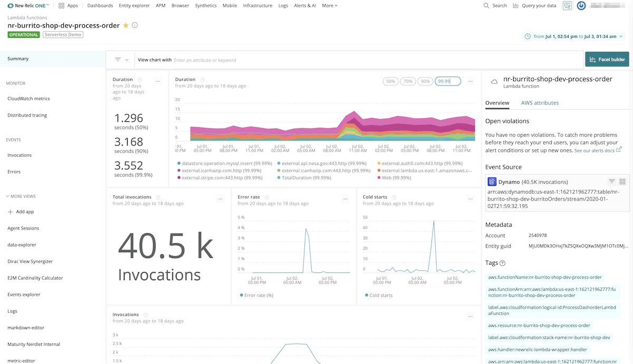Toggle the Cold starts legend item
This screenshot has height=364, width=633.
click(x=378, y=295)
